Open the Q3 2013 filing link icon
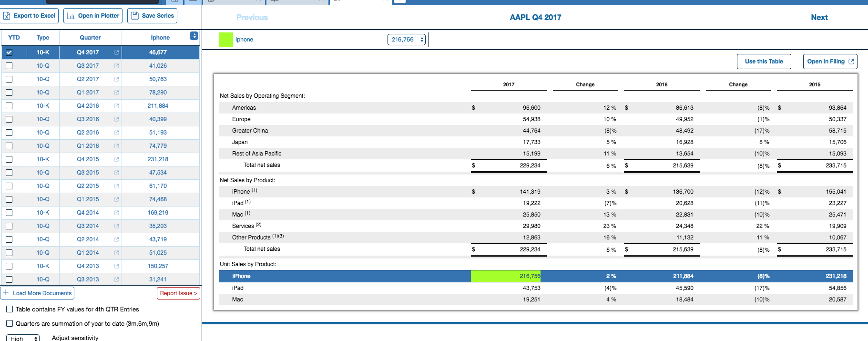This screenshot has width=868, height=341. tap(116, 279)
